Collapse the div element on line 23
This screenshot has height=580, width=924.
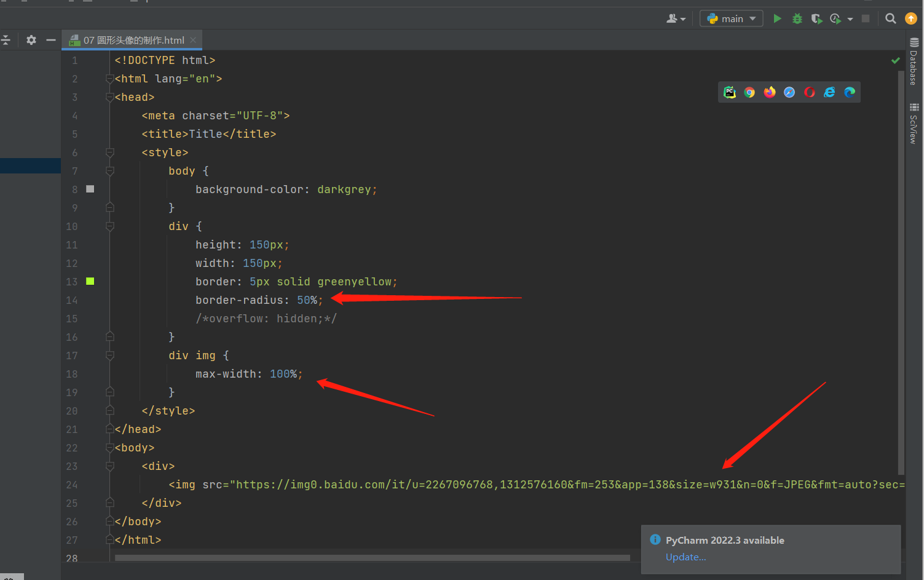[109, 466]
